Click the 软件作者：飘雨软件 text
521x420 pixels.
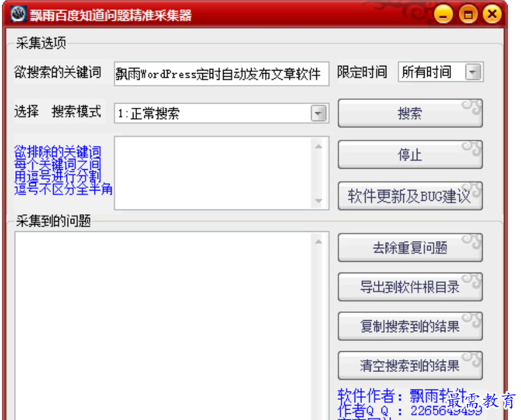point(402,396)
